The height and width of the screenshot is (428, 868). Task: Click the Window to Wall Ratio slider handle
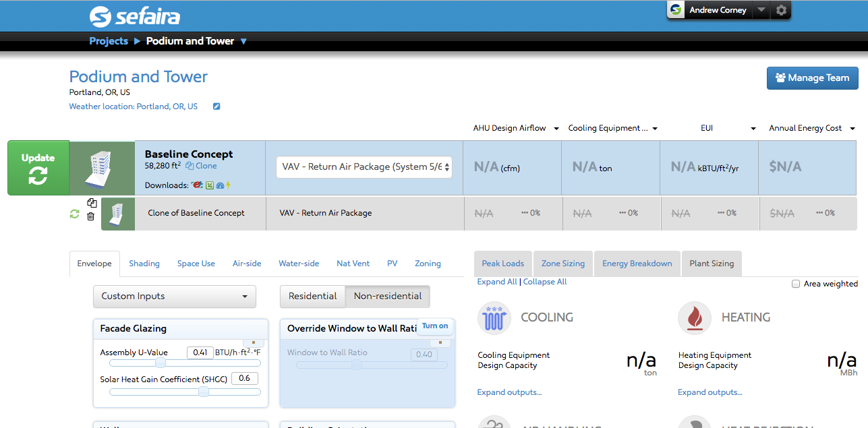pyautogui.click(x=357, y=365)
